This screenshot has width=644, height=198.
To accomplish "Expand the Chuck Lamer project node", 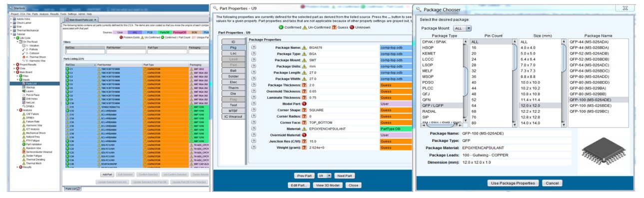I will pos(11,23).
